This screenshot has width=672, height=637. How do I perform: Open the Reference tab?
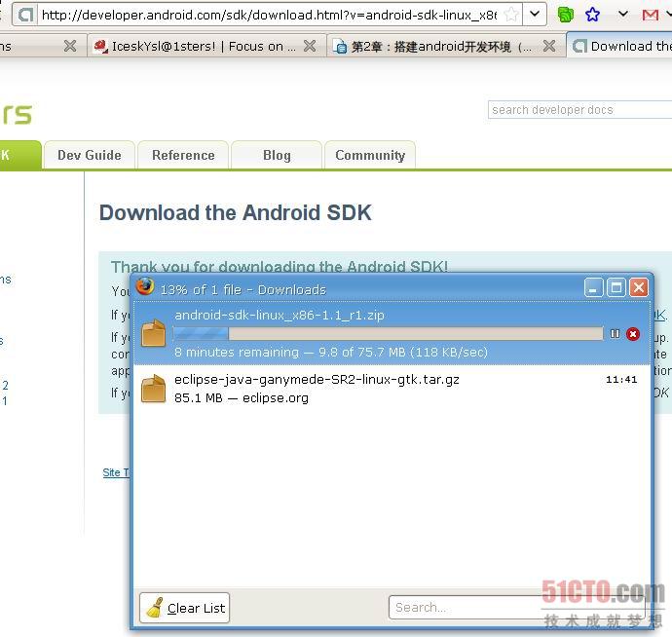click(x=183, y=155)
